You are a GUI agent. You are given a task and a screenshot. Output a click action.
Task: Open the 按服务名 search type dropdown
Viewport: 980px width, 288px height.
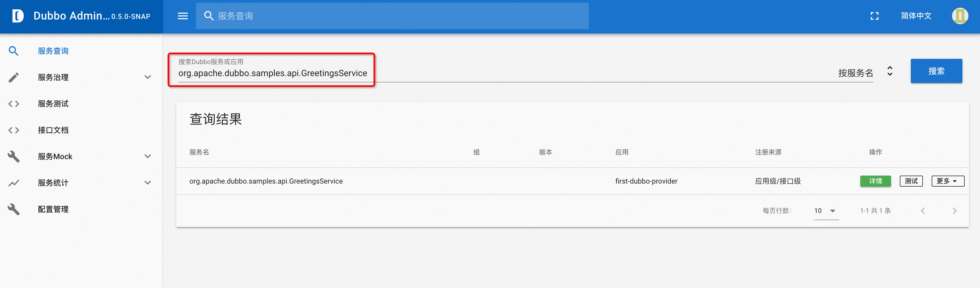[x=865, y=72]
